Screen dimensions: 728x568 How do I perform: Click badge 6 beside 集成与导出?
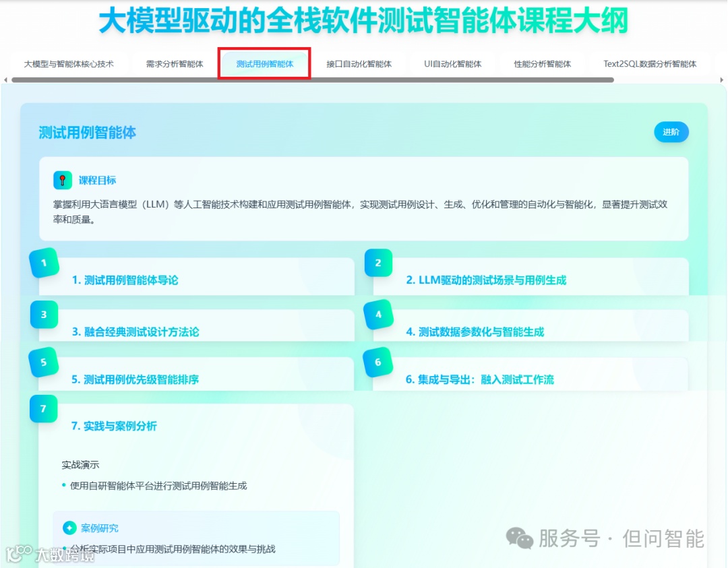coord(377,362)
